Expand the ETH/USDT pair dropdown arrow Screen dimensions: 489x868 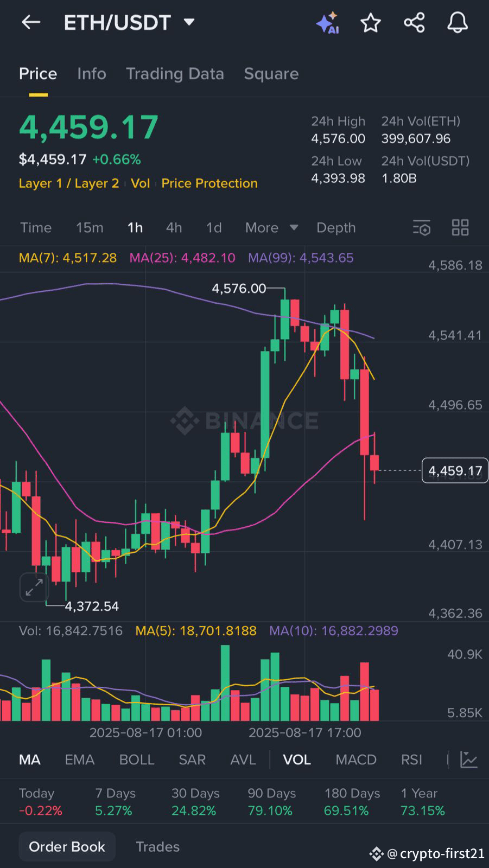[189, 22]
